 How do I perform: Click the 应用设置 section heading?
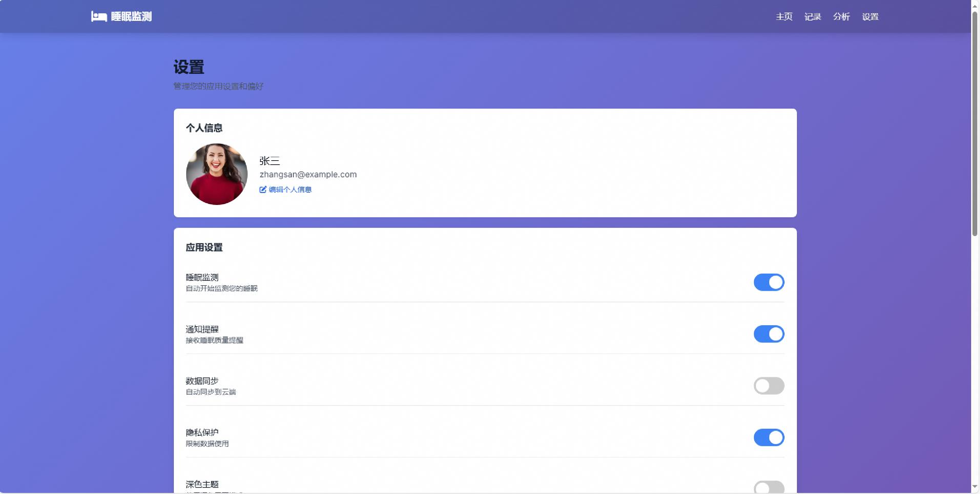click(204, 247)
